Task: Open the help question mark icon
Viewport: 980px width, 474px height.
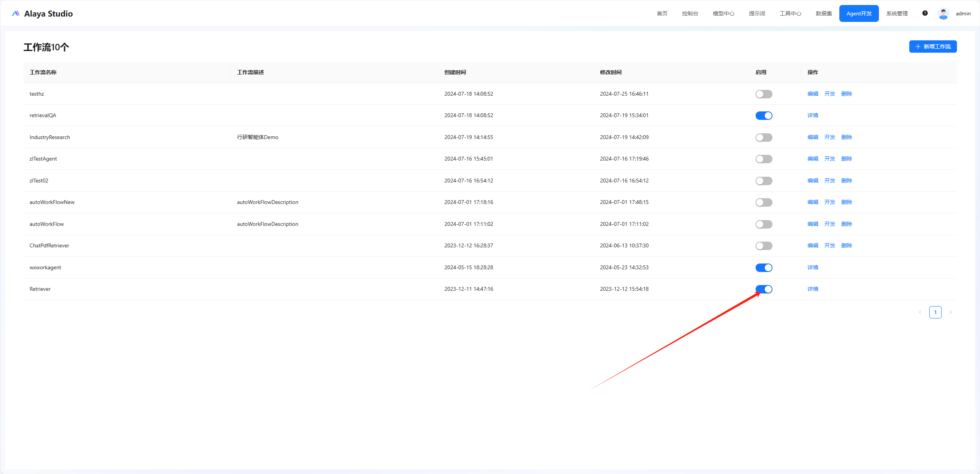Action: point(925,13)
